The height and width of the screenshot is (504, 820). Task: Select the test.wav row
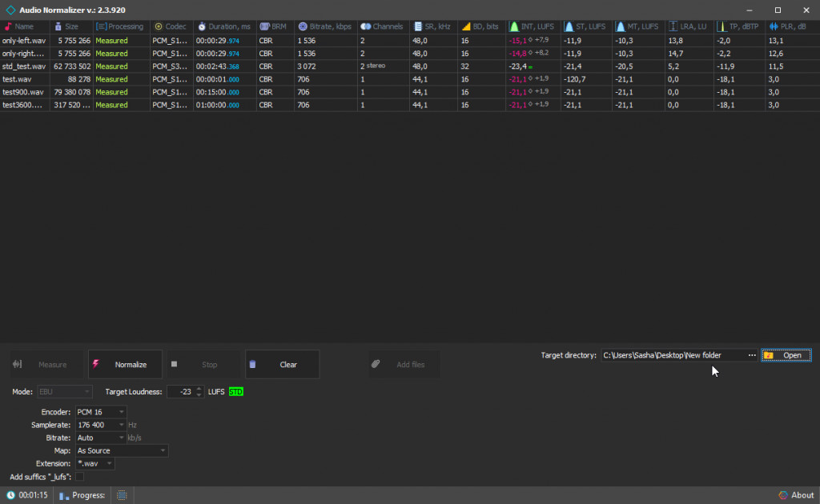pyautogui.click(x=410, y=79)
